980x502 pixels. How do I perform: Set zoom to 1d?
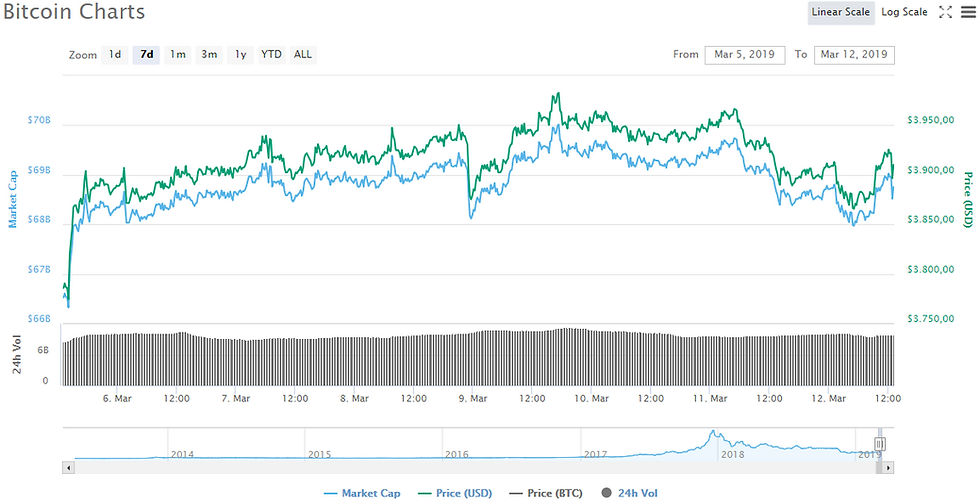[x=115, y=54]
